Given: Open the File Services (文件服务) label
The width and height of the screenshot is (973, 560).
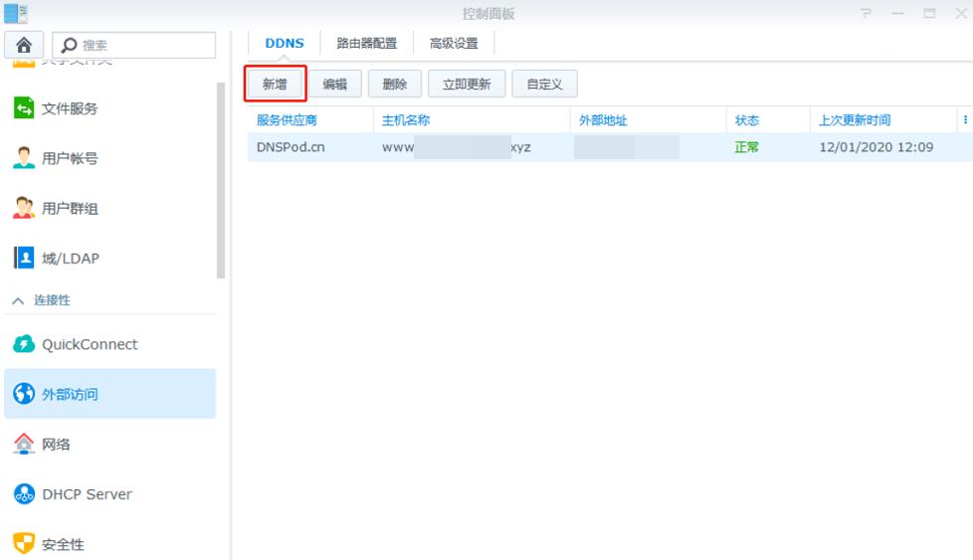Looking at the screenshot, I should 70,108.
